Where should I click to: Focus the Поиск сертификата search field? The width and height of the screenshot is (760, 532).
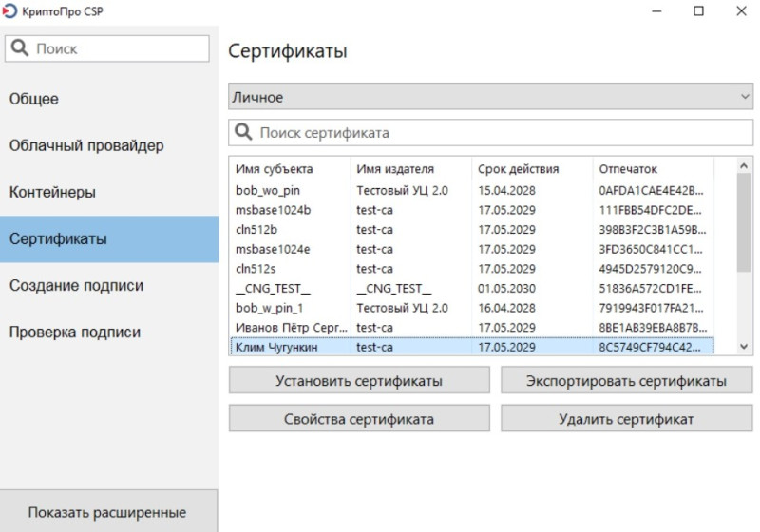[490, 132]
